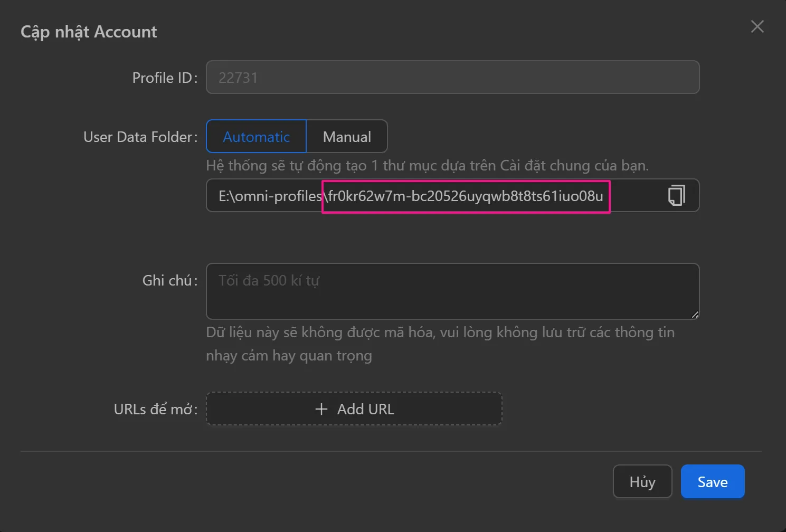Click the Profile ID field showing 22731
Image resolution: width=786 pixels, height=532 pixels.
[x=452, y=78]
